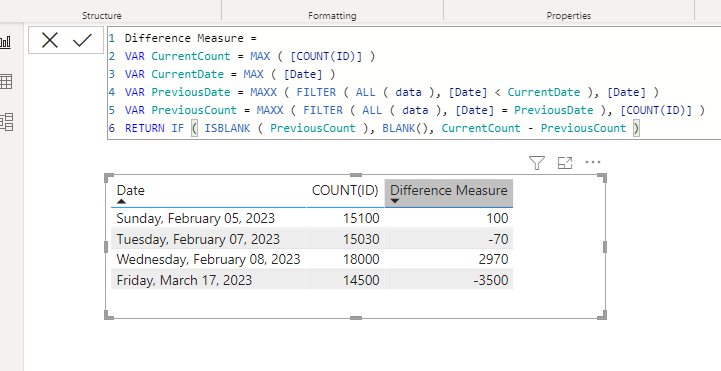Click top-center resize handle of table visual

(x=356, y=175)
